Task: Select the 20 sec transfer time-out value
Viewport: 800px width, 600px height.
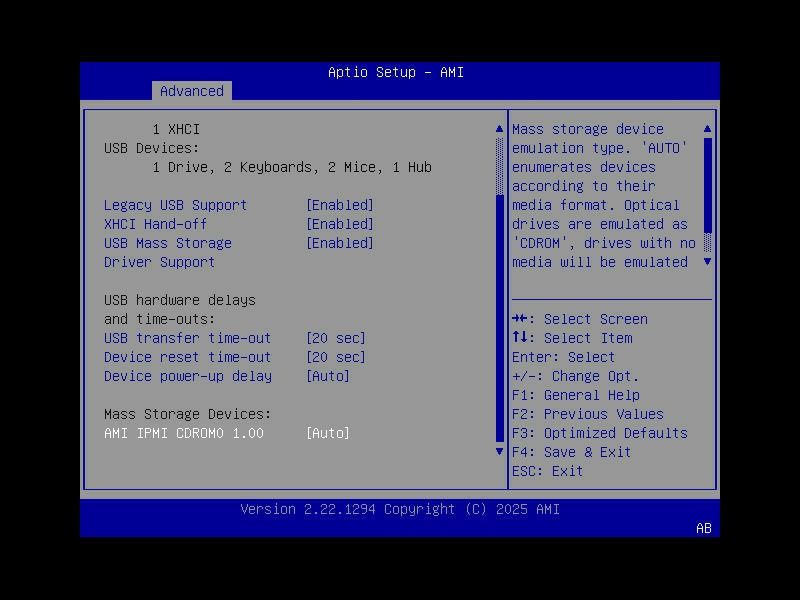Action: tap(337, 338)
